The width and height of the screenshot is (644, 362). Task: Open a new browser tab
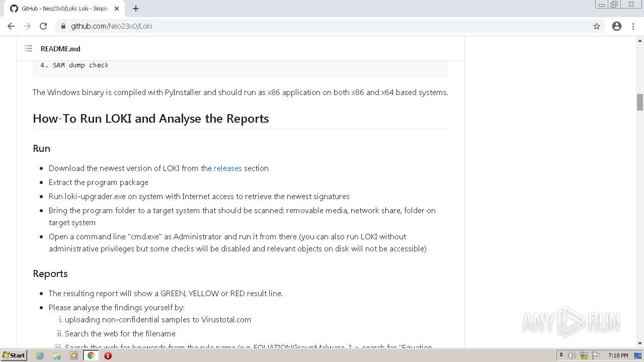(x=136, y=9)
